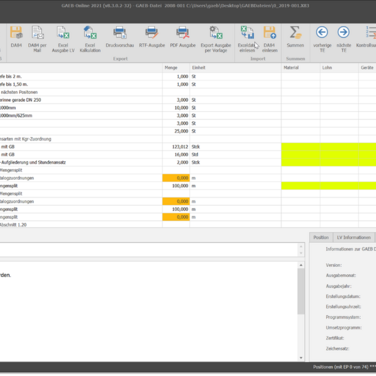Select the row ending '/625mm'
Screen dimensions: 376x376
[x=188, y=116]
